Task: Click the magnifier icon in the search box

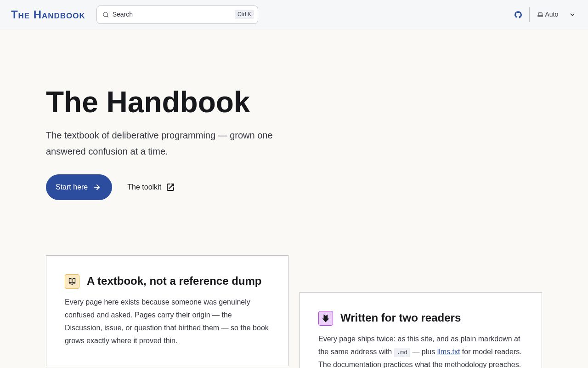Action: (106, 15)
